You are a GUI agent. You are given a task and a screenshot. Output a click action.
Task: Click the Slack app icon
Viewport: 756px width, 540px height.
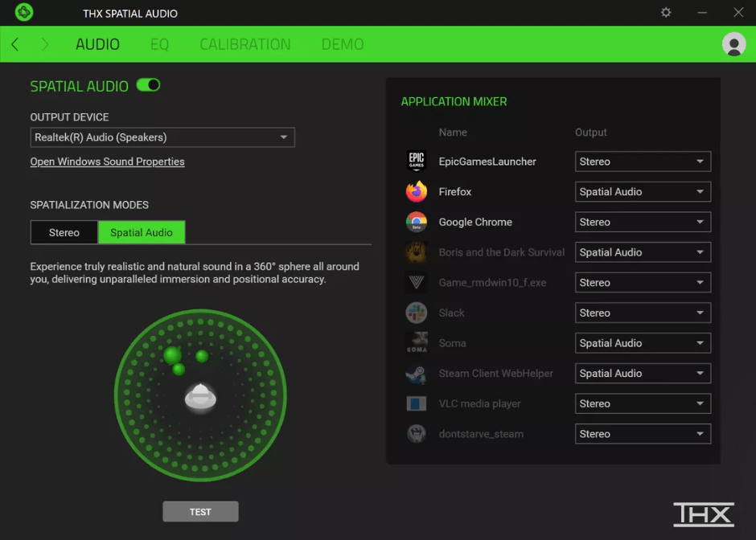click(x=416, y=313)
